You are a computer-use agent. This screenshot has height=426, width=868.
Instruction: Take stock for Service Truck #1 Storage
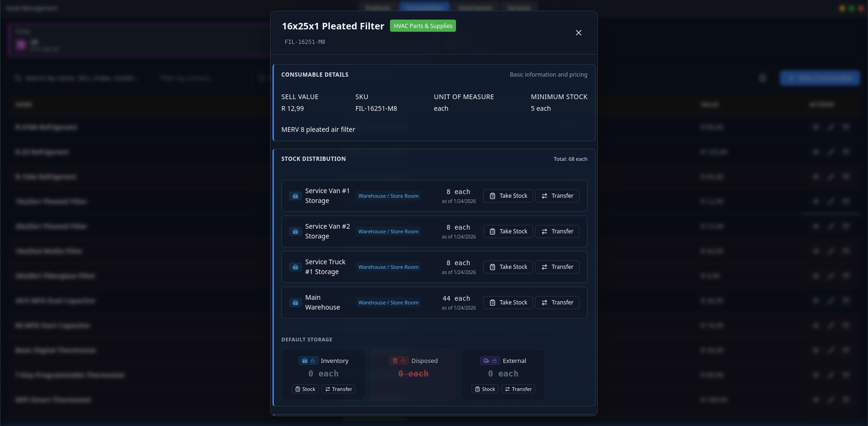click(508, 267)
